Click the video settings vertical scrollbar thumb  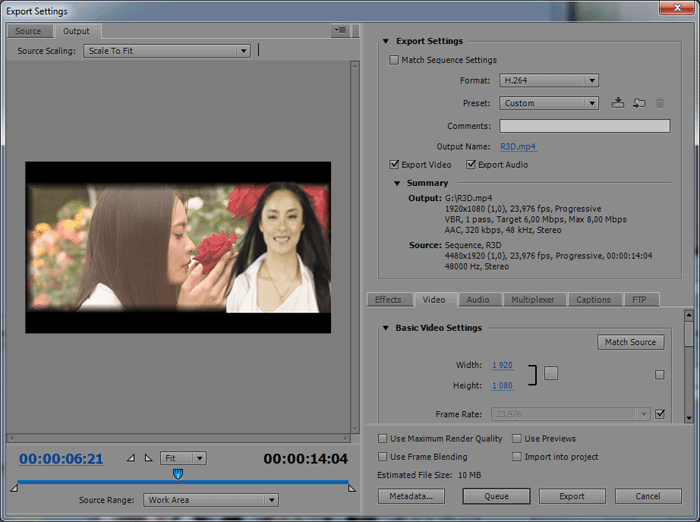pos(688,334)
